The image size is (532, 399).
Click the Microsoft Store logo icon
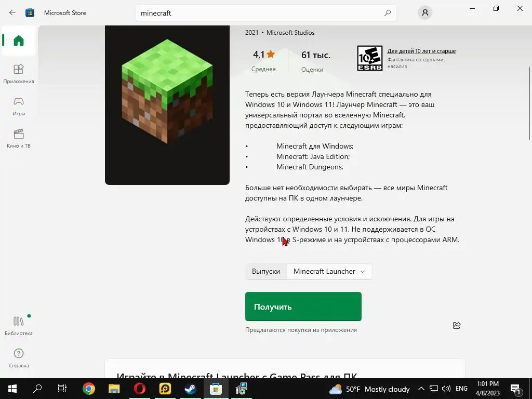click(x=30, y=13)
